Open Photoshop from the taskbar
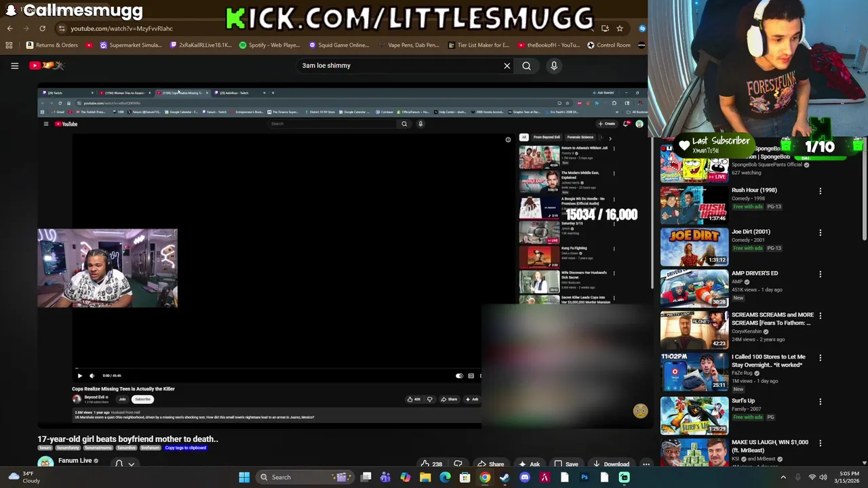868x488 pixels. [x=585, y=477]
